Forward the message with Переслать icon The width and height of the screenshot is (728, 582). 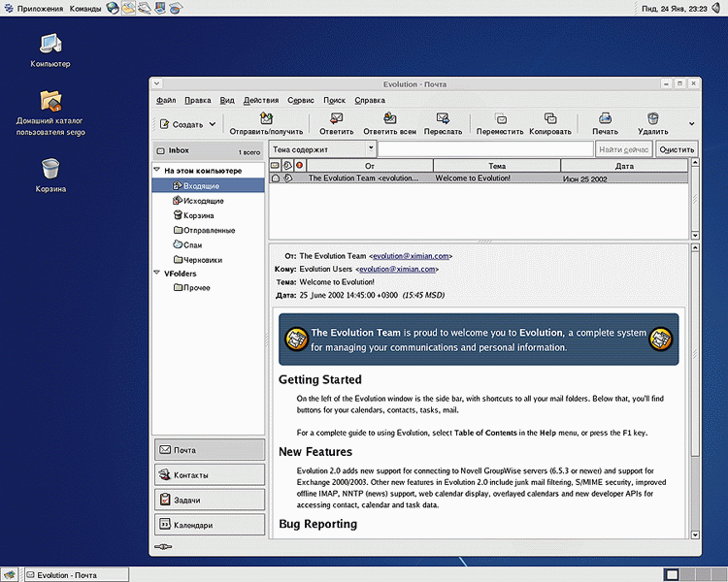pos(443,118)
